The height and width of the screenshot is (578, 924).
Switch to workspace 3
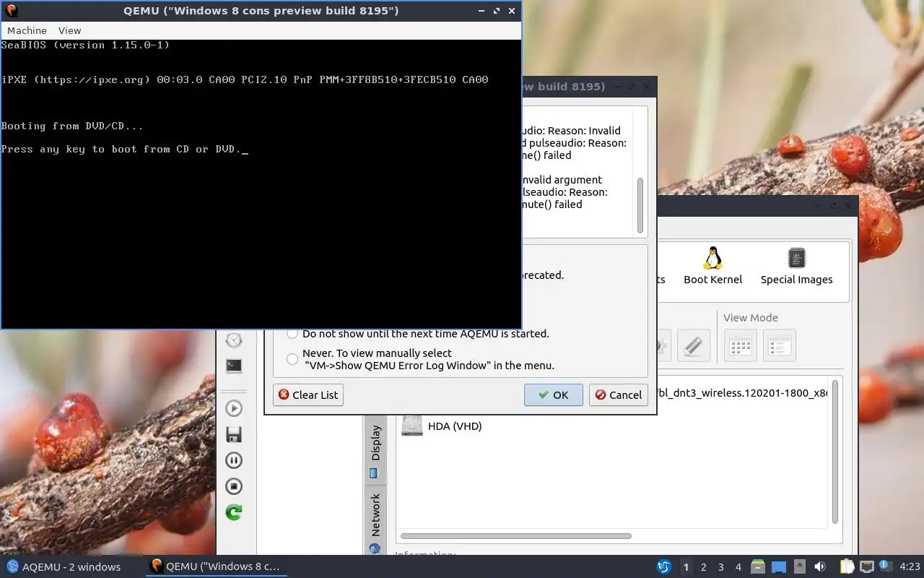(720, 567)
